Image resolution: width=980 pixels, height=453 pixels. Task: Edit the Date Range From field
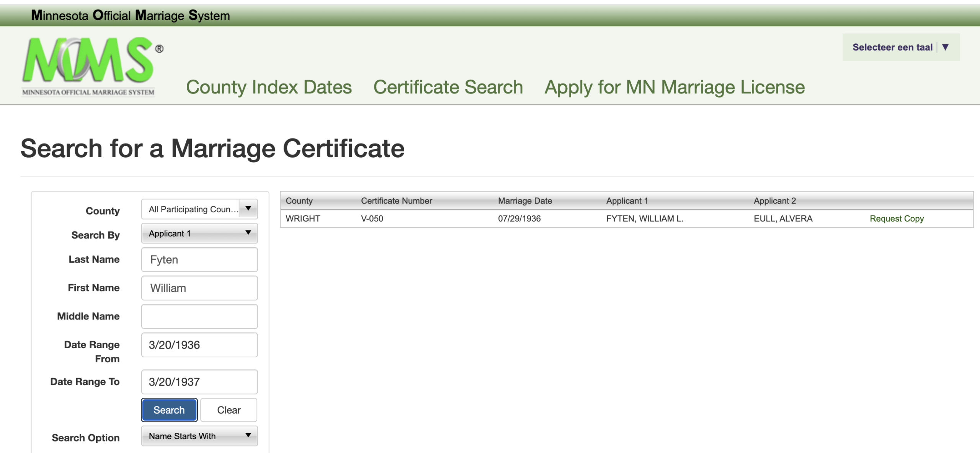pyautogui.click(x=199, y=345)
